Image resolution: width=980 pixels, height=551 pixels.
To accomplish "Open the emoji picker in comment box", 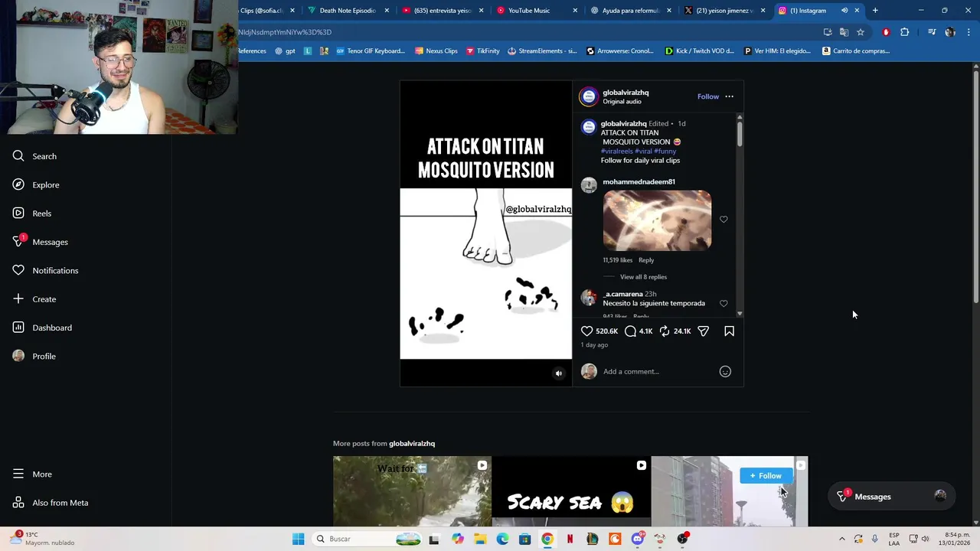I will point(725,371).
